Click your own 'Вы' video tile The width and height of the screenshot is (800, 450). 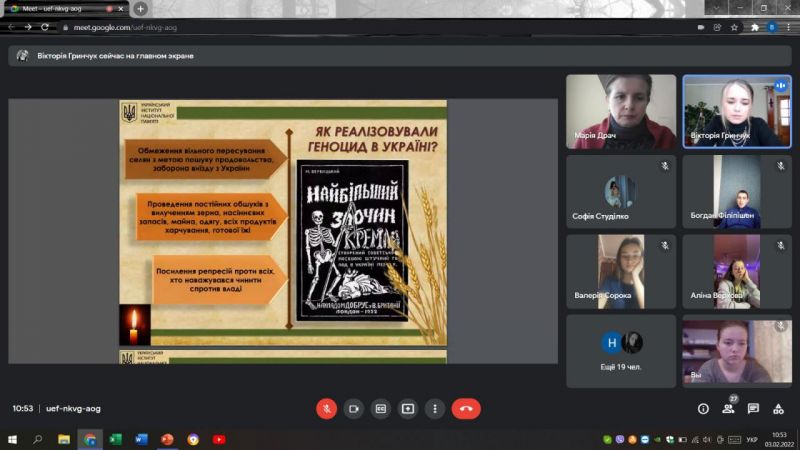[737, 351]
